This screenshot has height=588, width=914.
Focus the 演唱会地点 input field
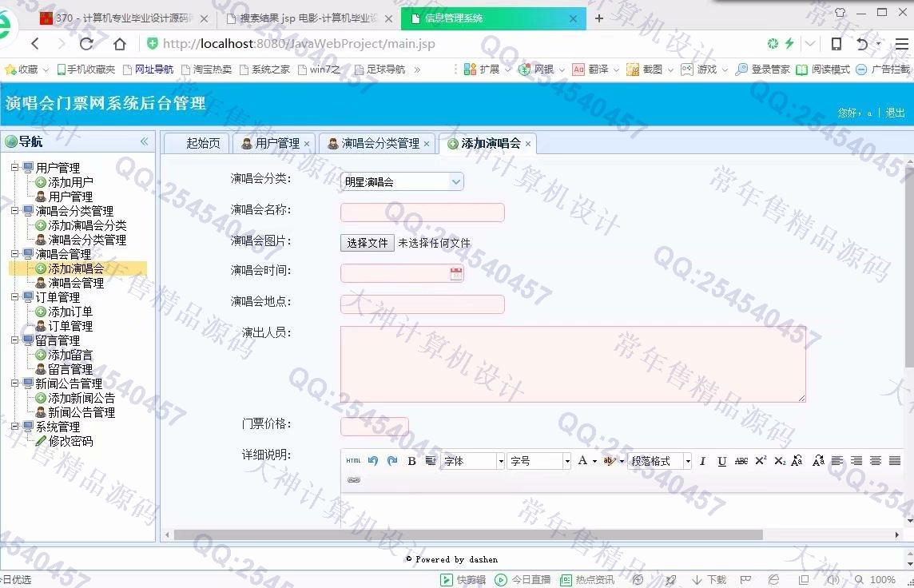423,304
